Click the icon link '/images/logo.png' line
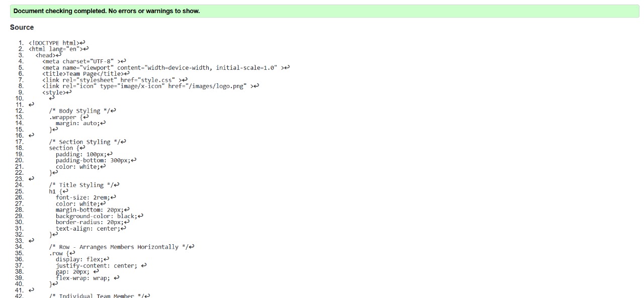Screen dimensions: 644x298 tap(147, 86)
